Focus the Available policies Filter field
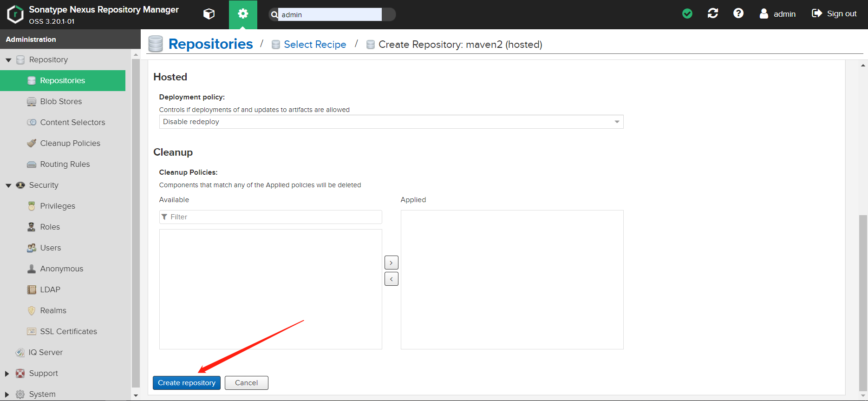The image size is (868, 401). click(x=271, y=217)
